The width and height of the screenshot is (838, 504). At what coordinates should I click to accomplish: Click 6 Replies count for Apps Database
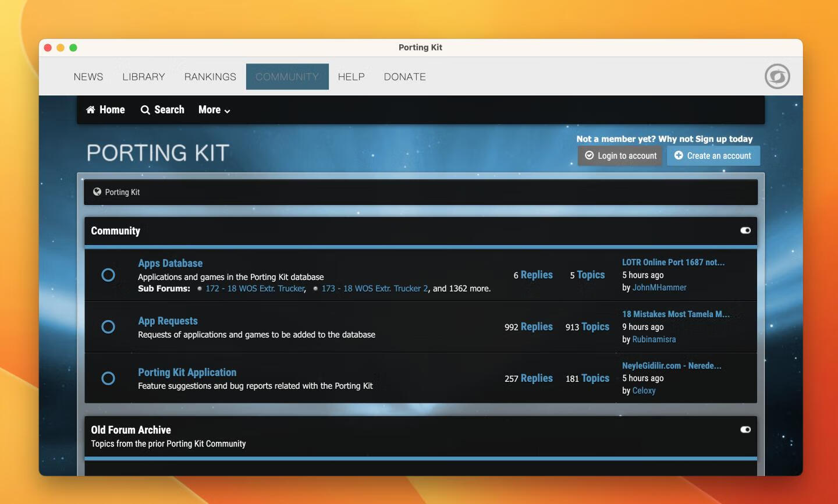[533, 275]
